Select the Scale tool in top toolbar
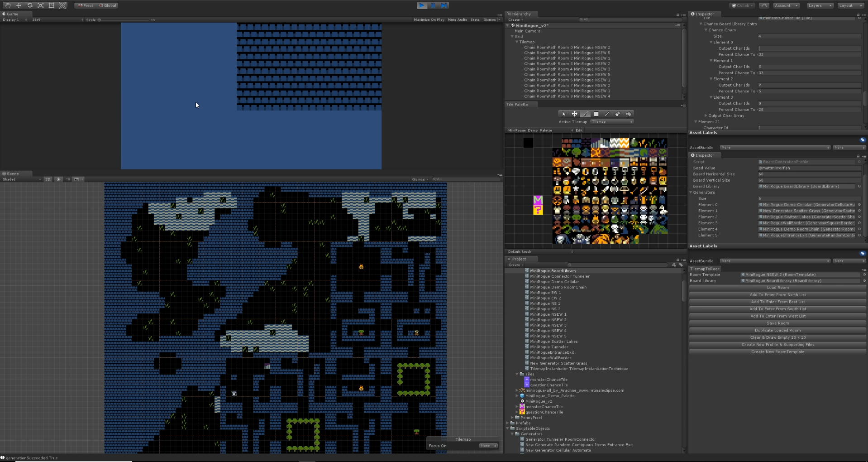Screen dimensions: 868x462 pyautogui.click(x=40, y=5)
